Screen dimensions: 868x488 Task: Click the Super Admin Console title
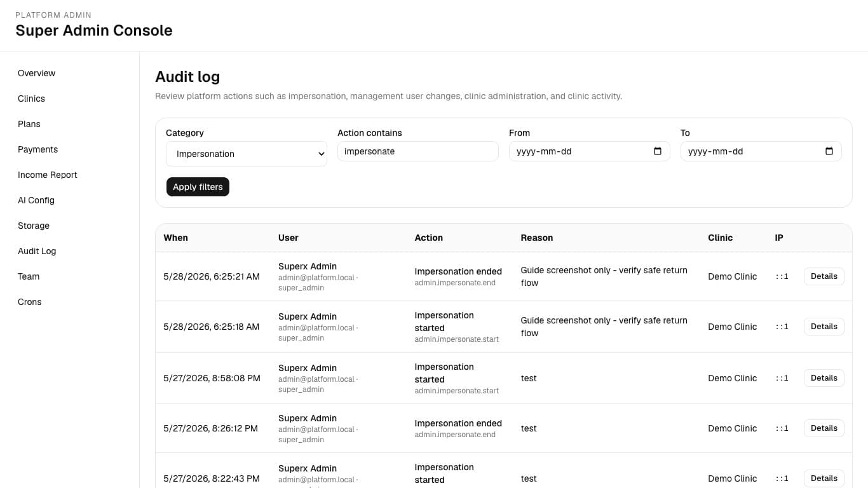94,30
